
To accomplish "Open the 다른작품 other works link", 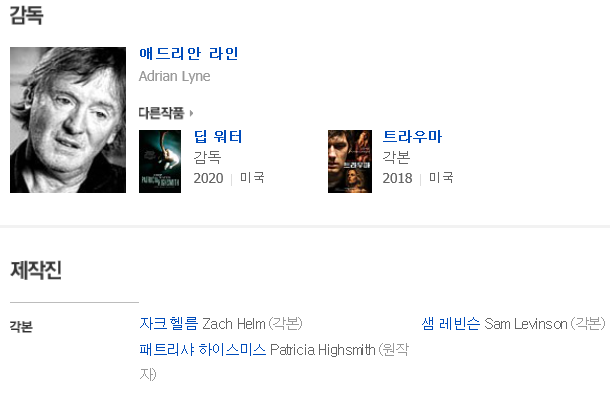I will (x=161, y=113).
